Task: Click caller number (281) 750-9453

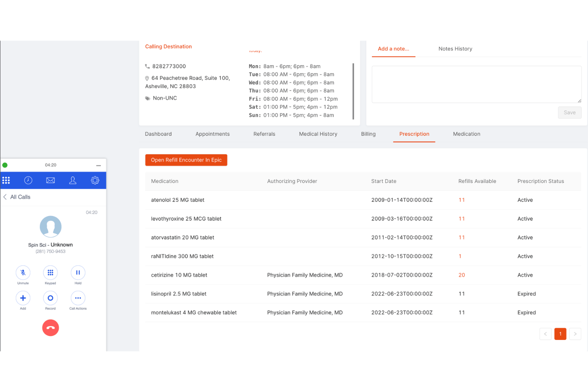Action: pos(50,251)
